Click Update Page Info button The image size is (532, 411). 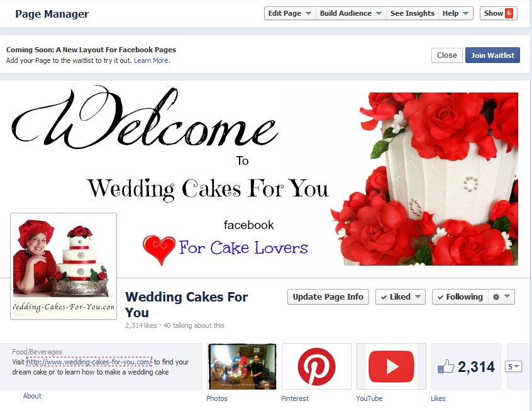click(x=328, y=297)
